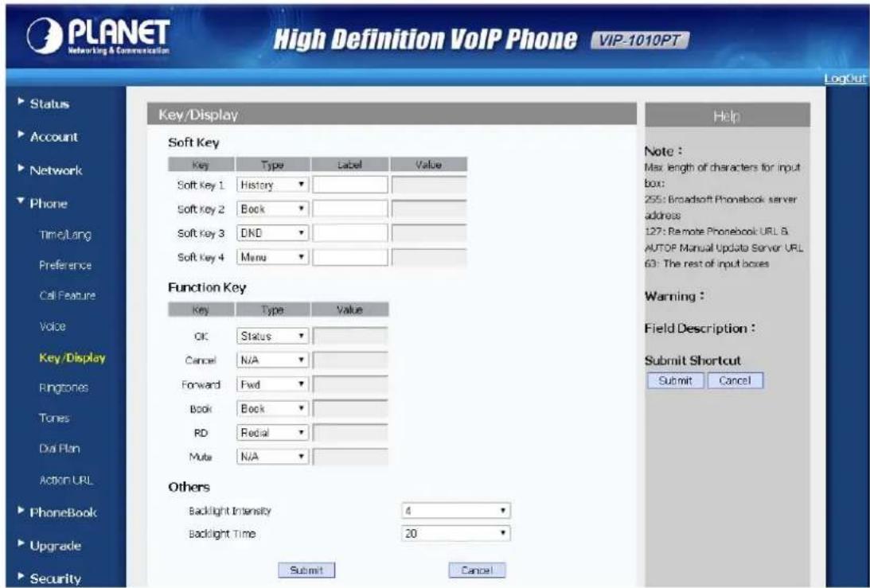870x588 pixels.
Task: Open the Preference page
Action: click(x=65, y=265)
